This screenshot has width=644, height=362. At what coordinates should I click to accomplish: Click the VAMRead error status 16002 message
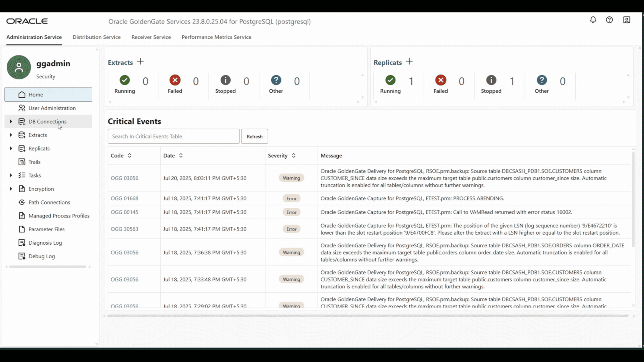446,212
